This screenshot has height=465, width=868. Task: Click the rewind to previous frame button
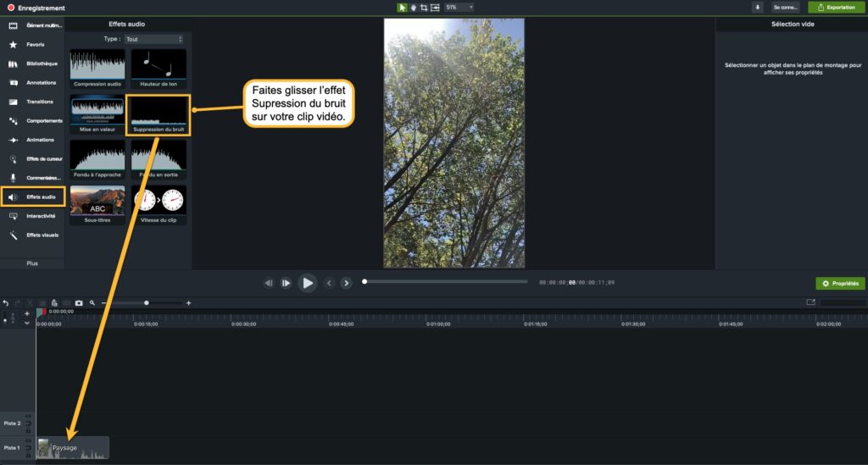pos(269,283)
